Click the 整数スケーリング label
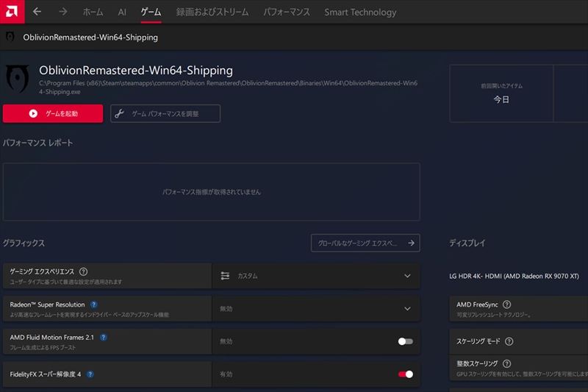 (477, 363)
